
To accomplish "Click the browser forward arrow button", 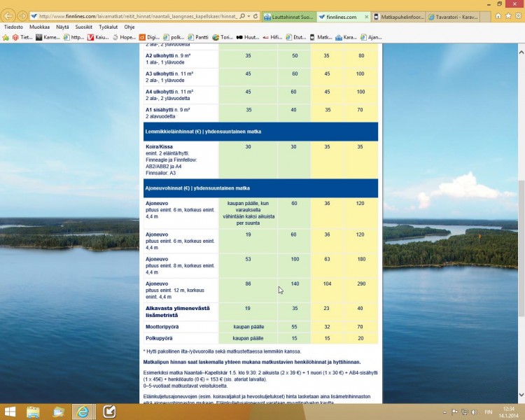I will tap(23, 15).
